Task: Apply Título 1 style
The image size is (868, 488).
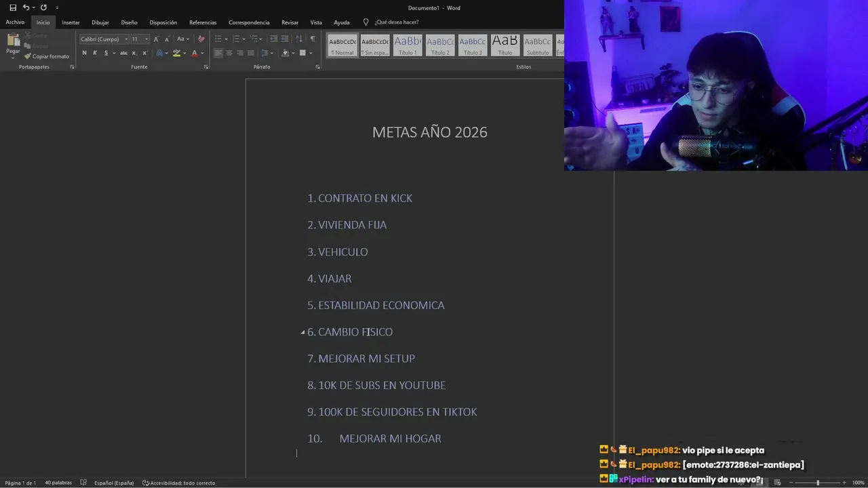Action: [408, 45]
